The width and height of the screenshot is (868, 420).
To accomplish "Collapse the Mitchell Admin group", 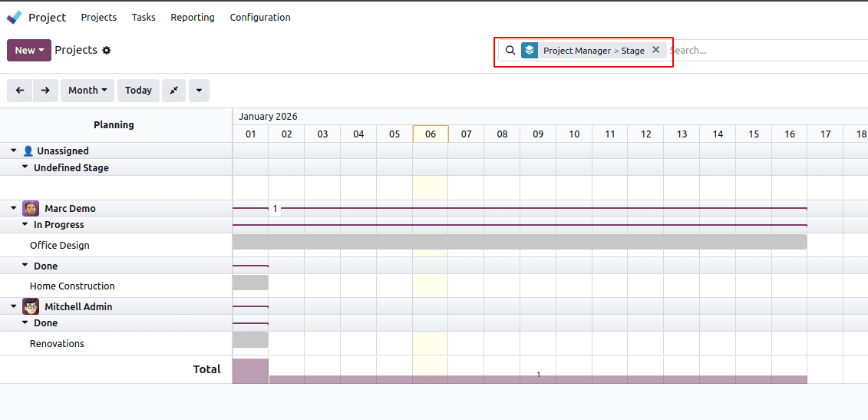I will point(14,306).
